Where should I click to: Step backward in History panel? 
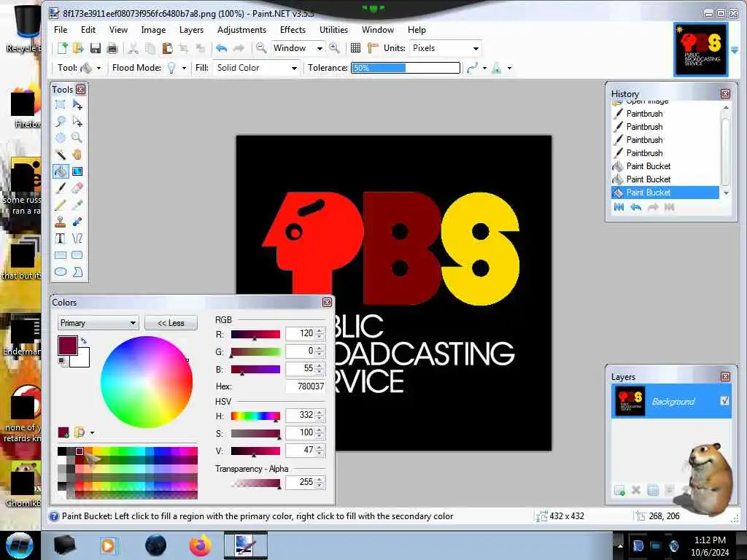(635, 207)
